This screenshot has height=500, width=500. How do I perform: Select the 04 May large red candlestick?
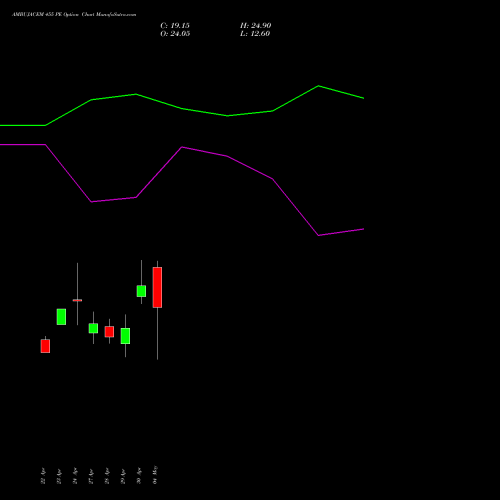point(157,287)
